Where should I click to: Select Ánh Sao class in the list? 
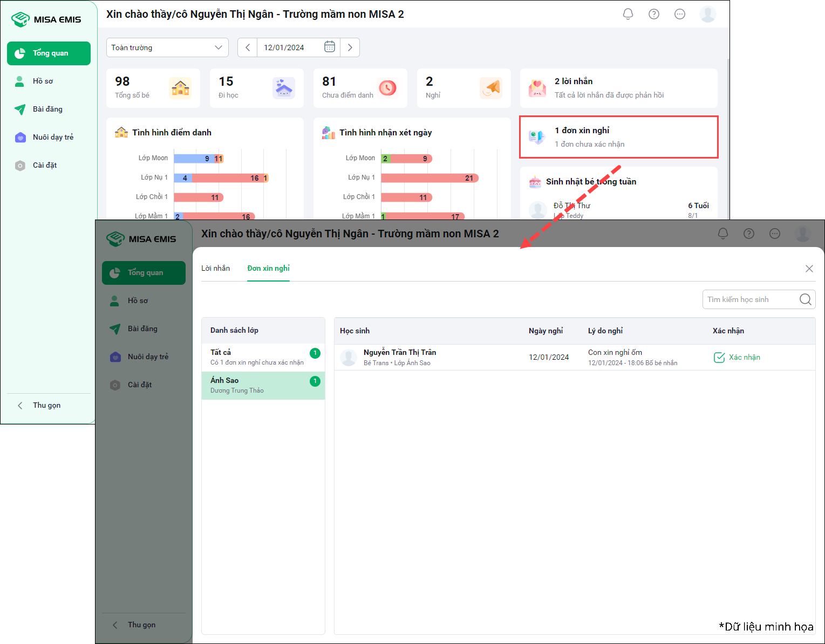(x=263, y=385)
